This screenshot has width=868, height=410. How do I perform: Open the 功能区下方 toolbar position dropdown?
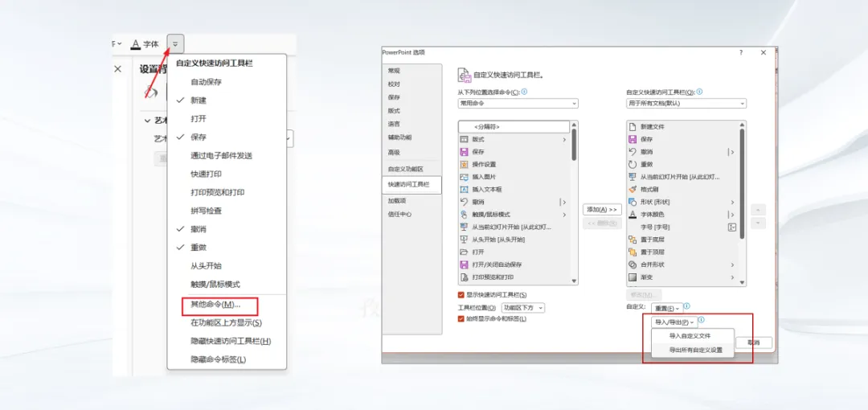point(523,307)
